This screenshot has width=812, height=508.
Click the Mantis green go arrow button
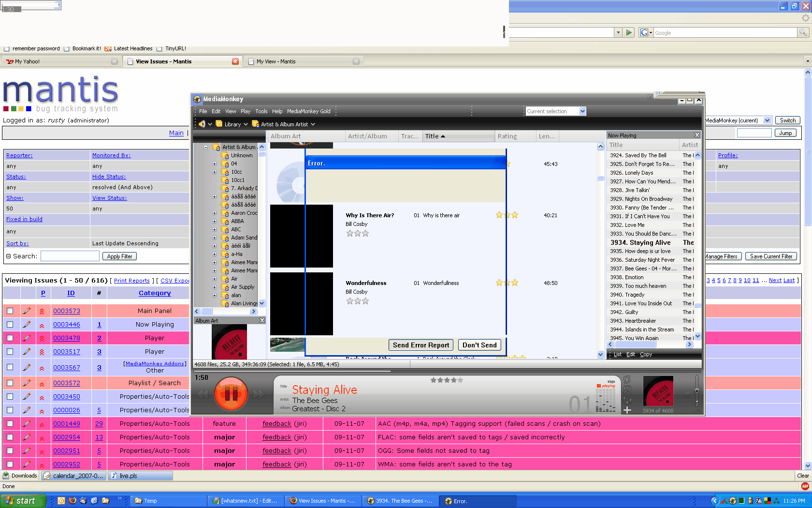point(629,32)
